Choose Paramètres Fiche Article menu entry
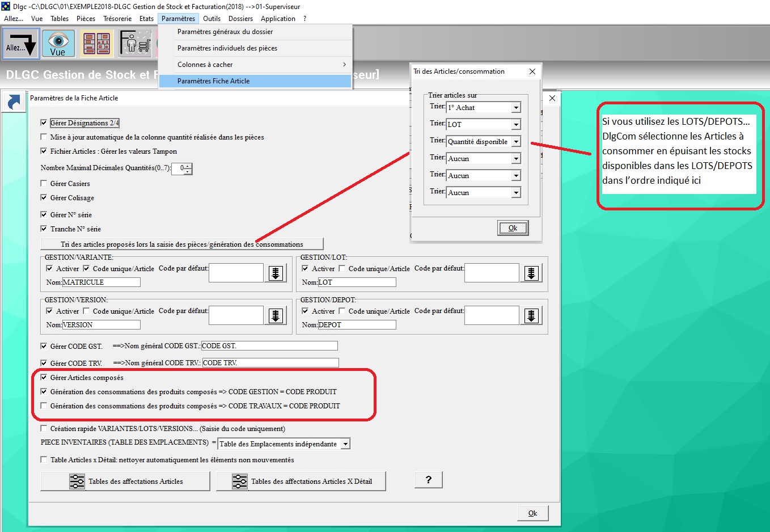 [x=255, y=81]
